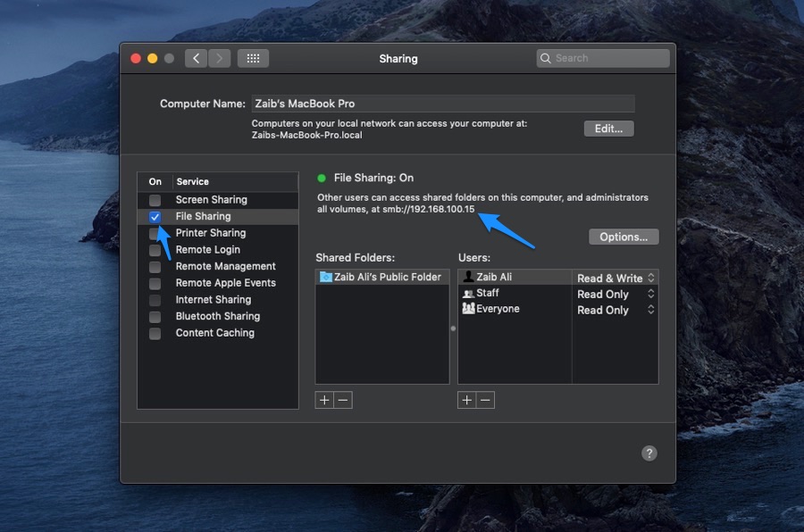
Task: Show all preferences grid icon
Action: [253, 58]
